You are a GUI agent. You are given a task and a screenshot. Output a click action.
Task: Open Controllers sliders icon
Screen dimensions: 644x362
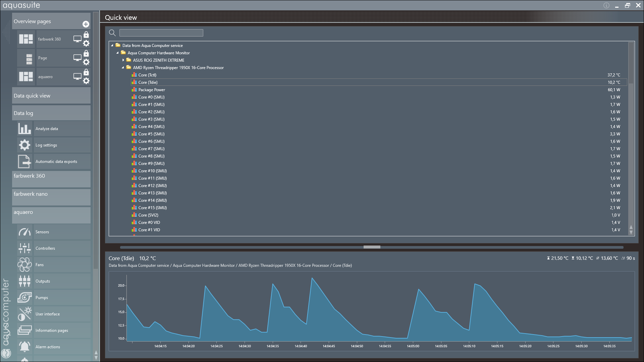tap(24, 248)
